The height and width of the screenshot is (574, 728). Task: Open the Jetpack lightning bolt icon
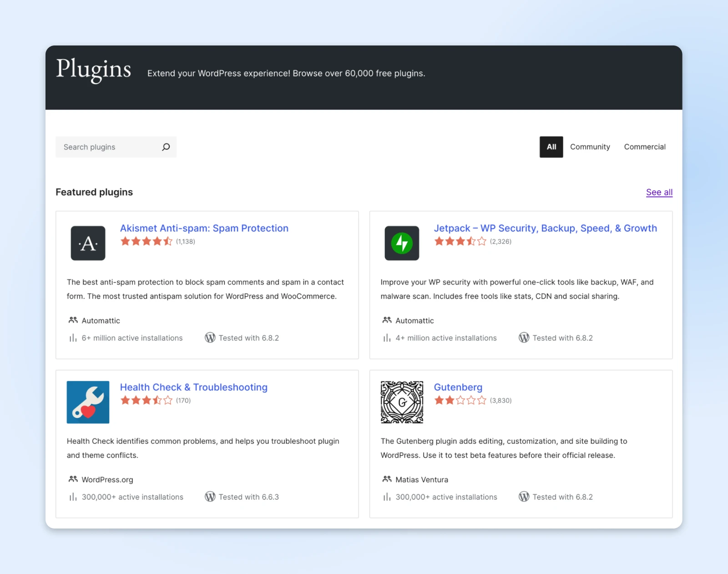click(x=402, y=243)
